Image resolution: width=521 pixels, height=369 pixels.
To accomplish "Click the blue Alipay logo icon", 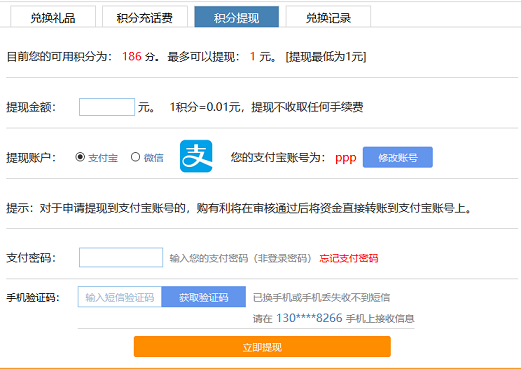I will (x=196, y=156).
